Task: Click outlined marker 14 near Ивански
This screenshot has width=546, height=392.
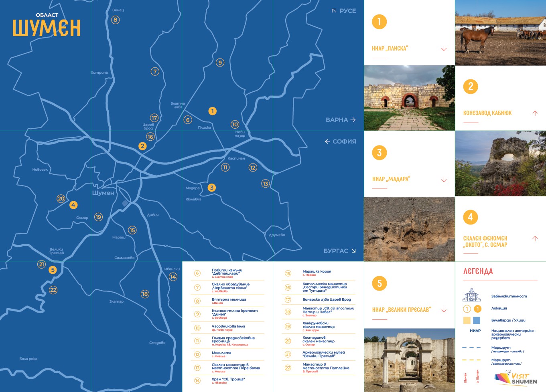Action: coord(173,277)
